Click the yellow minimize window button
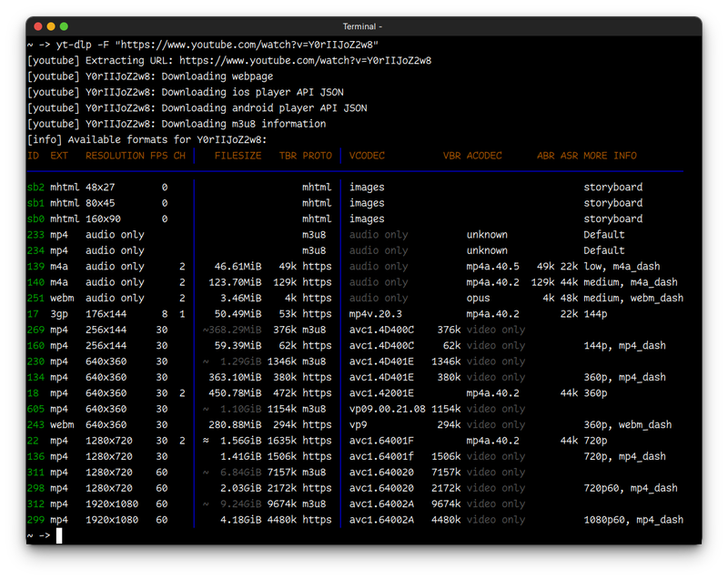Screen dimensions: 728x580 51,27
